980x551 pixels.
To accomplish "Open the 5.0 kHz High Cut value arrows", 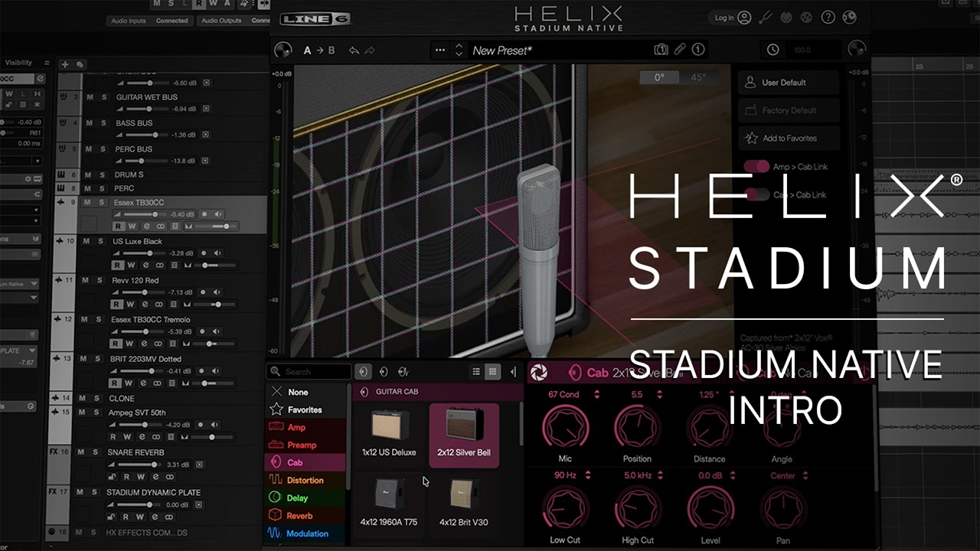I will click(x=661, y=475).
